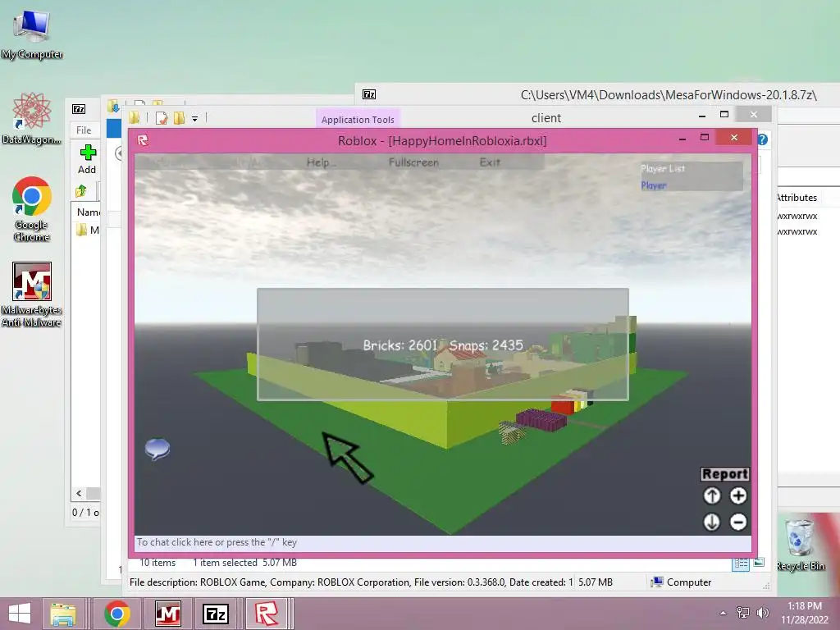Select Fullscreen in the Roblox menu
840x630 pixels.
[413, 162]
